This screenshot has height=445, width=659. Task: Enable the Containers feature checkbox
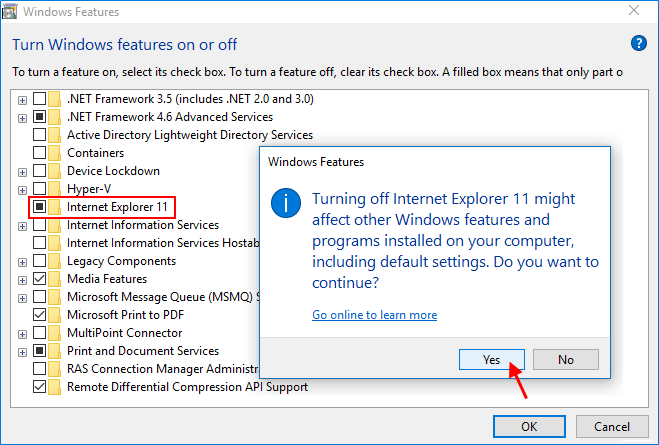[x=40, y=153]
